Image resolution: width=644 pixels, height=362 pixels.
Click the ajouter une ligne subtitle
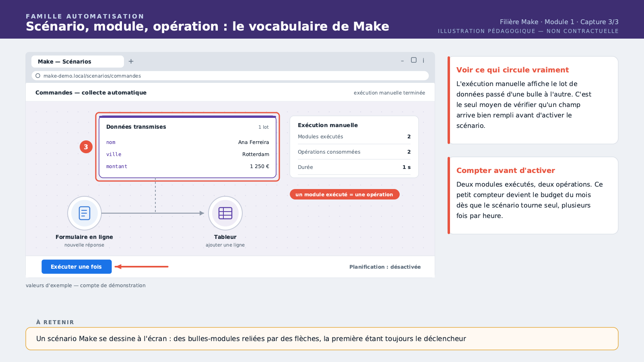225,245
